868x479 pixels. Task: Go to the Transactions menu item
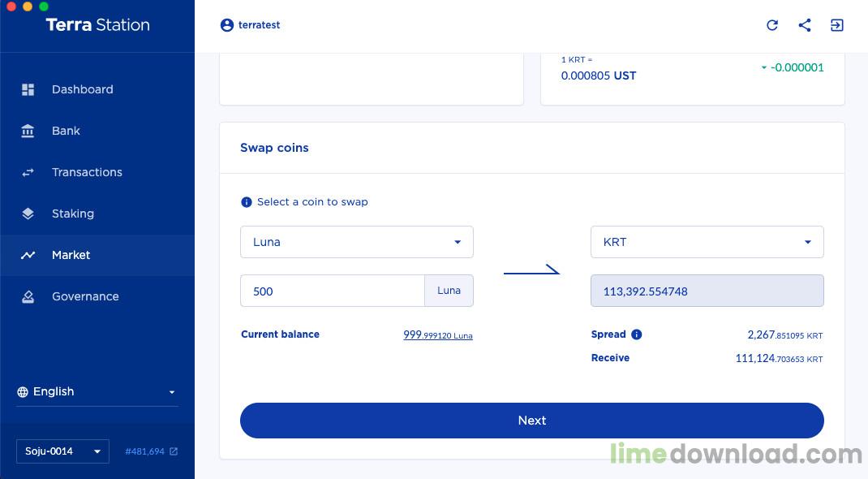point(87,172)
